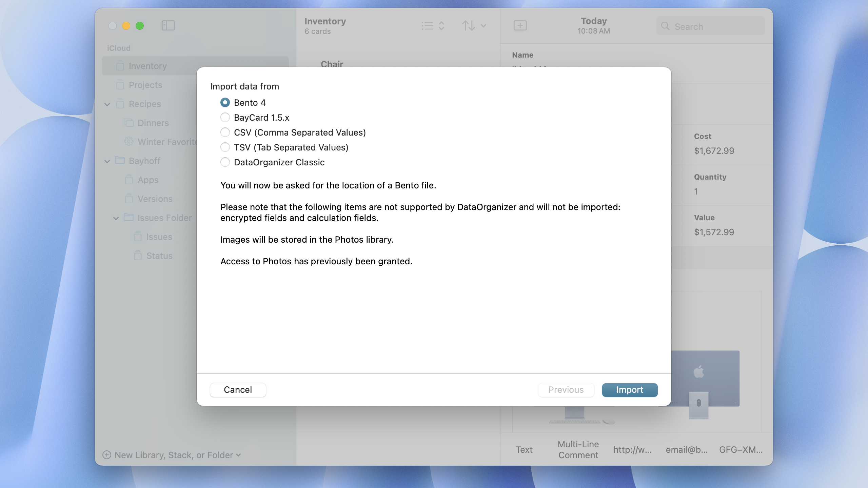Click the Search field
This screenshot has width=868, height=488.
[x=711, y=26]
